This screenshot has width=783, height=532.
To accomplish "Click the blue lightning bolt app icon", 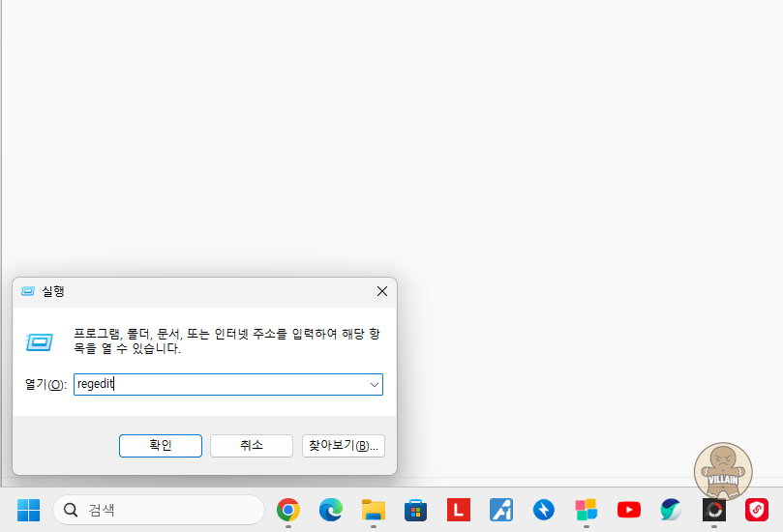I will [x=543, y=510].
